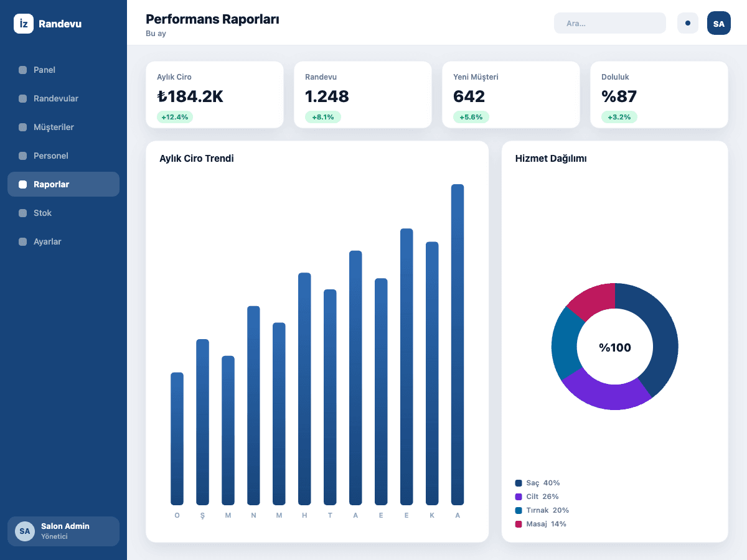Click the Saç 40% legend label

543,483
